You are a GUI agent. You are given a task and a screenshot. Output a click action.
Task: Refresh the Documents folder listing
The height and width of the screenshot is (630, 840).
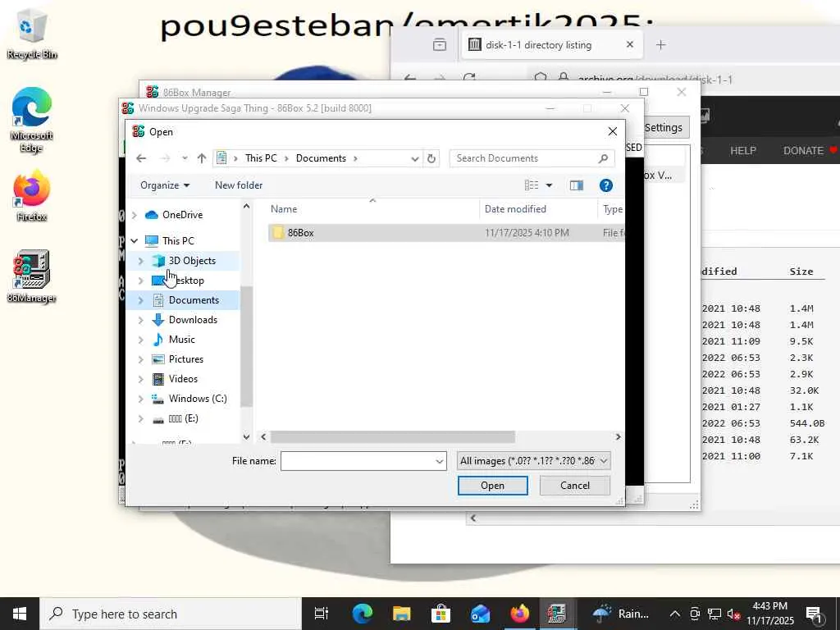tap(431, 158)
